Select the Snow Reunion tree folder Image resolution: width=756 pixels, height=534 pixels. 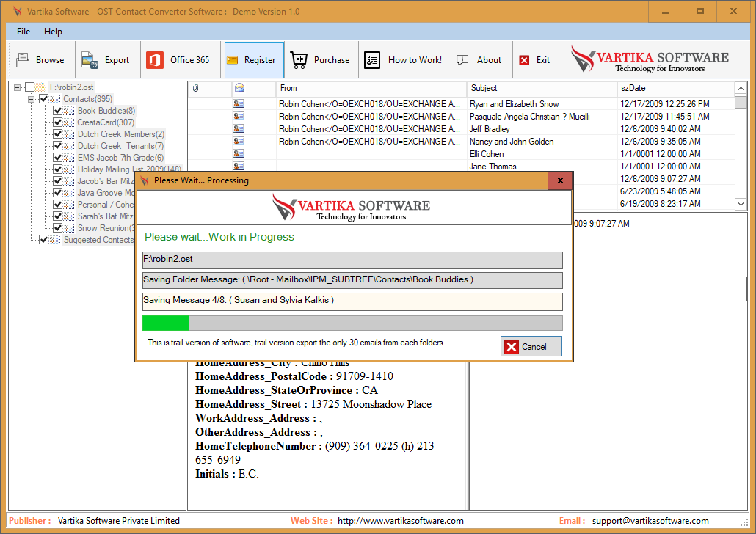point(106,228)
